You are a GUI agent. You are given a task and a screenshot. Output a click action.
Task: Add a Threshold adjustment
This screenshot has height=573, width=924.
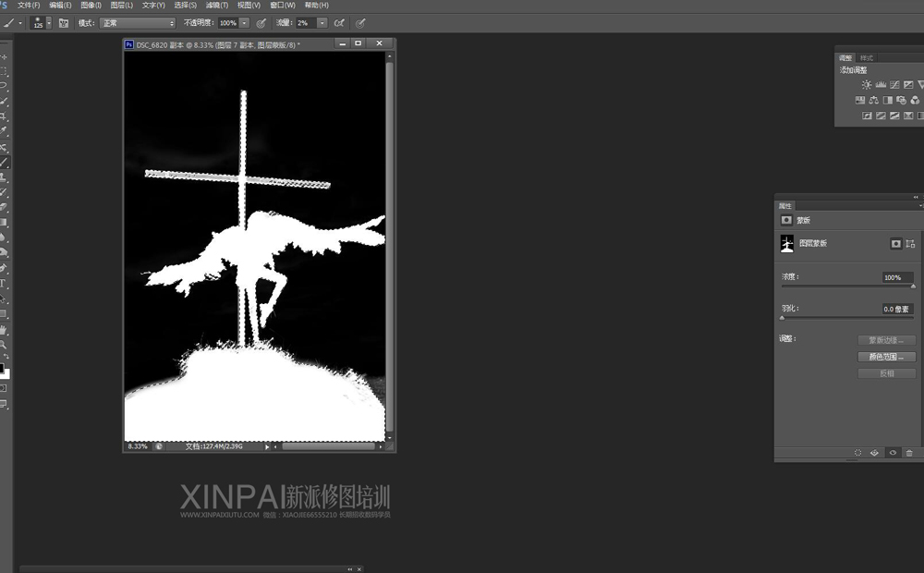pyautogui.click(x=894, y=116)
